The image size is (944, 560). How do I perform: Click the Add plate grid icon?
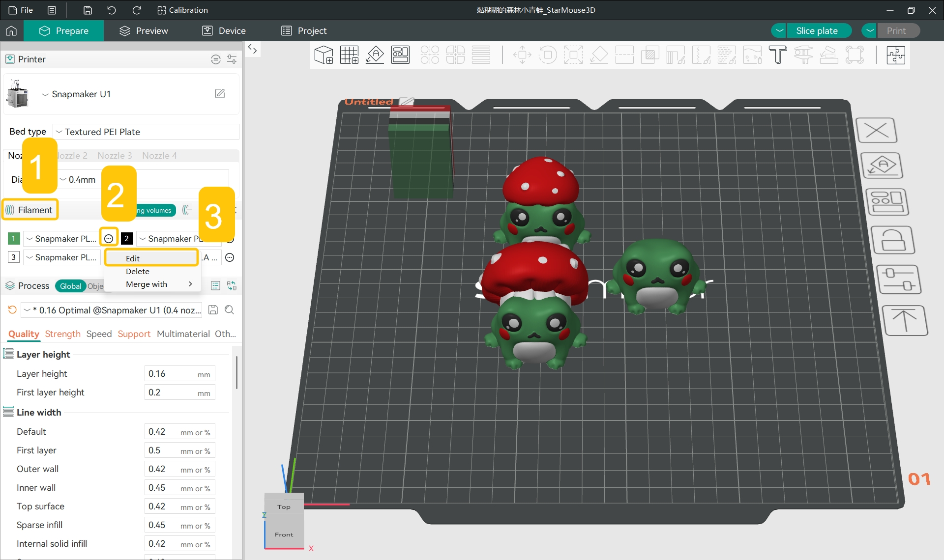(x=349, y=55)
